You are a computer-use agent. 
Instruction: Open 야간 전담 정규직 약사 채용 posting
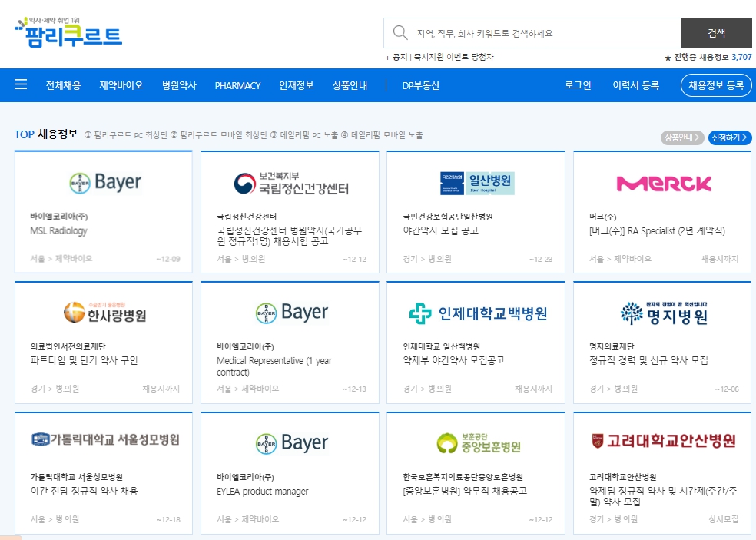(x=84, y=491)
